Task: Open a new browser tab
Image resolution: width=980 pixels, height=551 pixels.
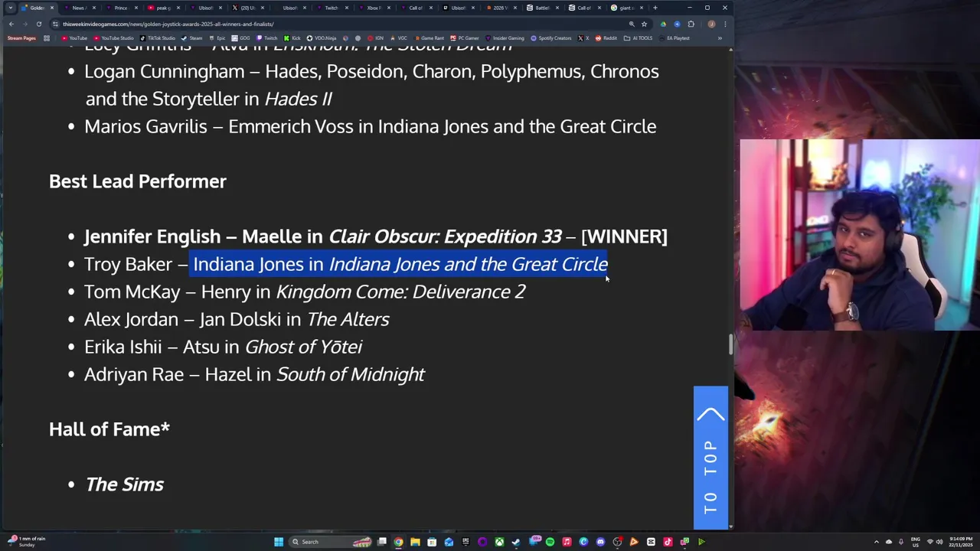Action: pos(655,8)
